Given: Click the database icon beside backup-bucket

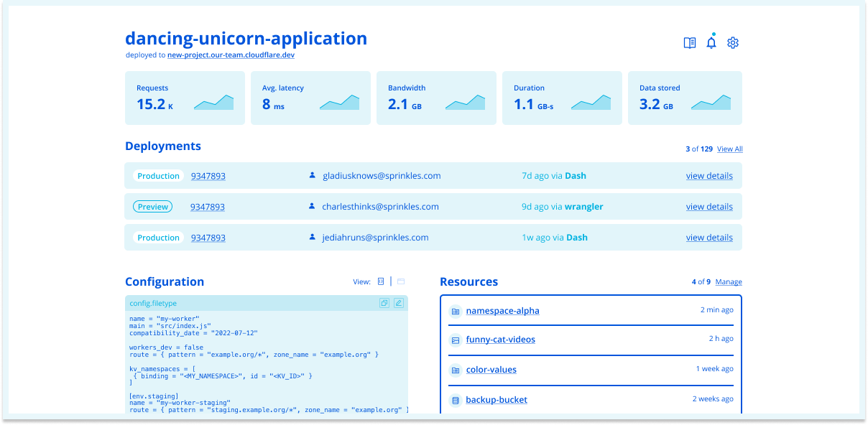Looking at the screenshot, I should tap(455, 400).
